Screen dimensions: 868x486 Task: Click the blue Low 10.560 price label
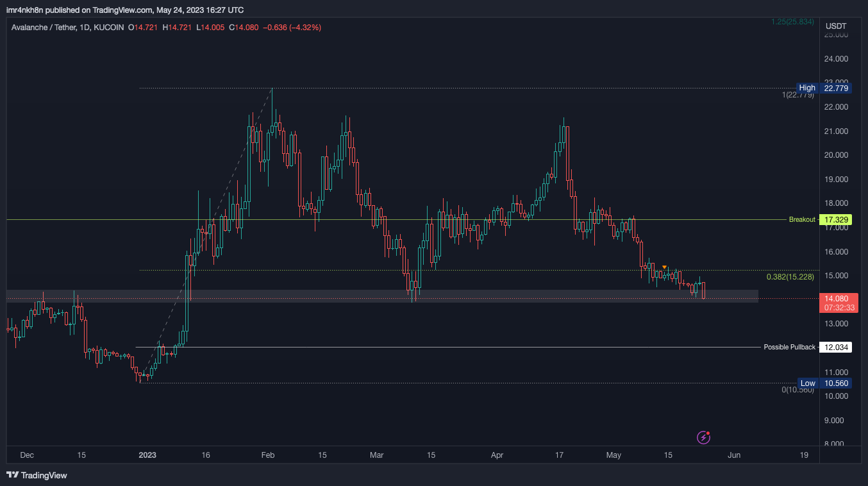click(824, 383)
